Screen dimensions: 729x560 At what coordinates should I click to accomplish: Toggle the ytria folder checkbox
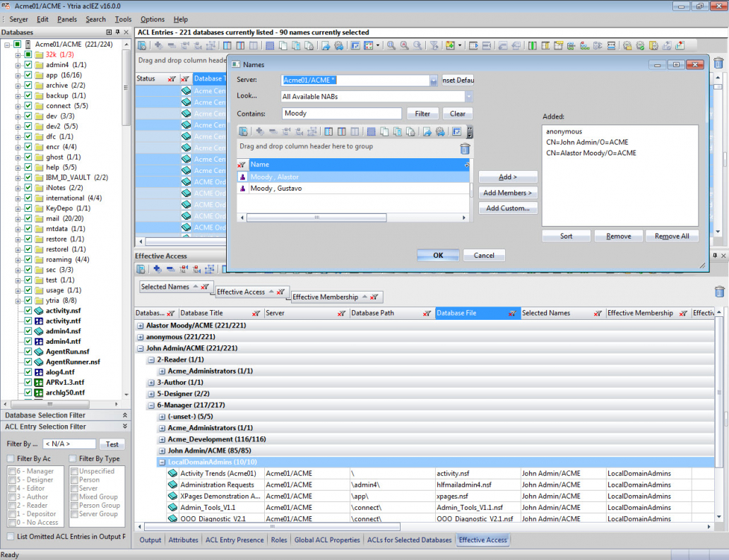point(28,300)
